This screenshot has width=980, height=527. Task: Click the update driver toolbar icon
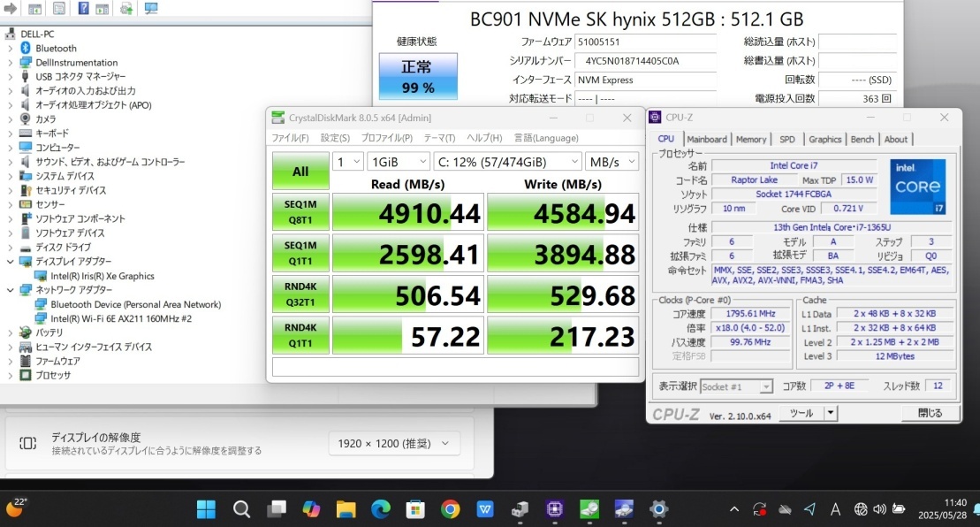pyautogui.click(x=126, y=9)
